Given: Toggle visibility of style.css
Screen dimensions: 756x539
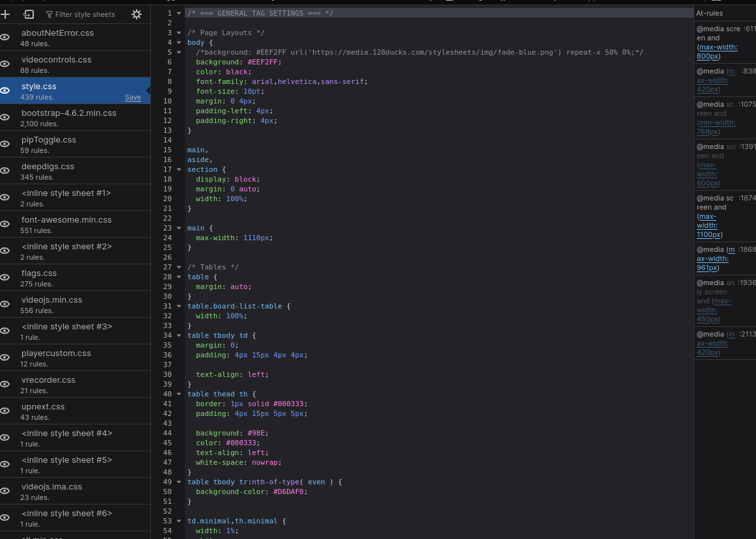Looking at the screenshot, I should pyautogui.click(x=5, y=90).
